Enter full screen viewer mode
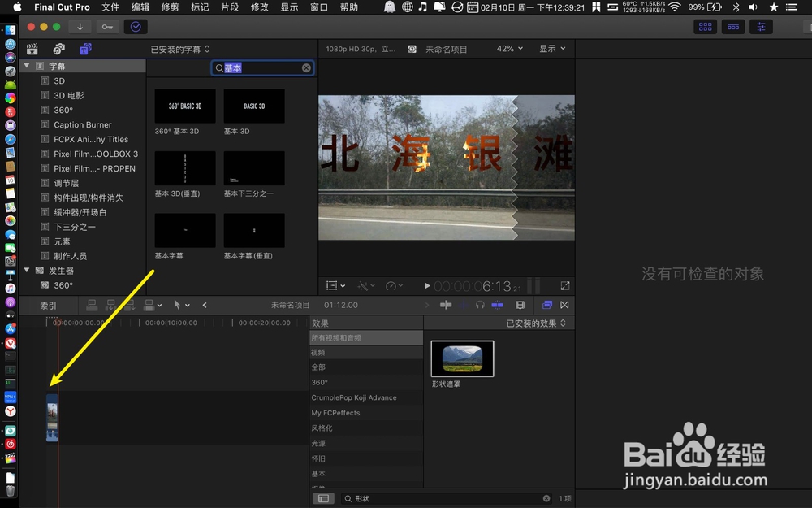 [x=565, y=285]
